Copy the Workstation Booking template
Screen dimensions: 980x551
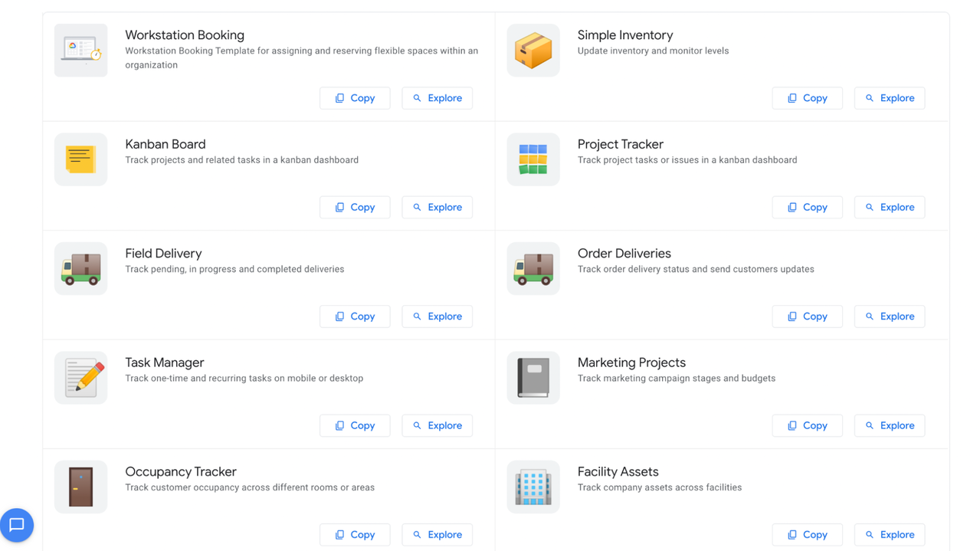pyautogui.click(x=355, y=97)
